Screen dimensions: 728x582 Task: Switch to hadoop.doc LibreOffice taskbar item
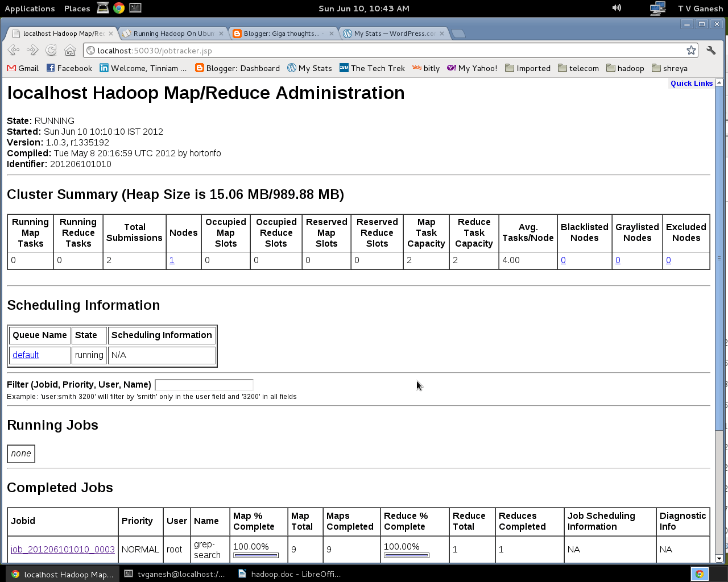coord(289,574)
